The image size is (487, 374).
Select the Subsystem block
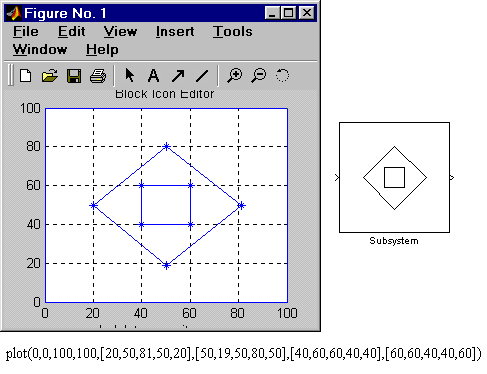click(394, 177)
